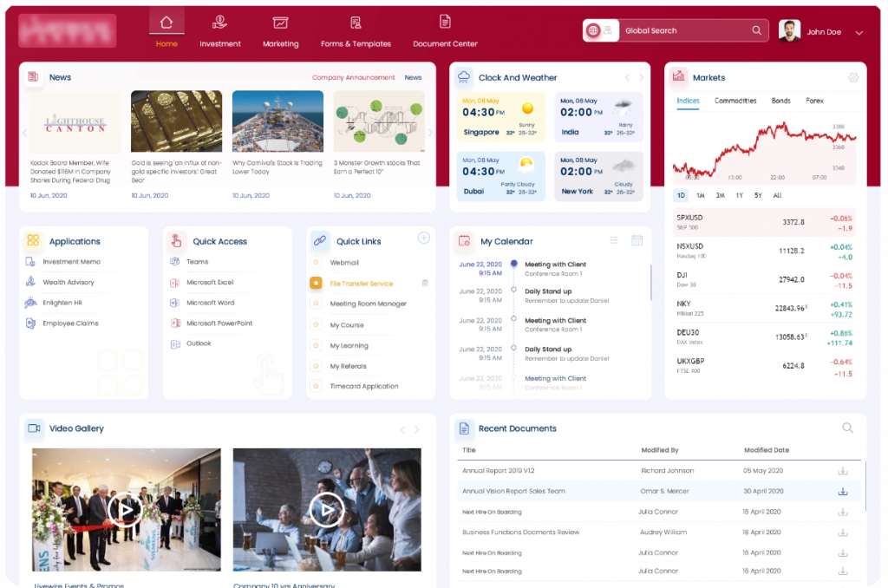Click the Recent Documents vertical scrollbar
This screenshot has width=888, height=588.
pyautogui.click(x=865, y=488)
